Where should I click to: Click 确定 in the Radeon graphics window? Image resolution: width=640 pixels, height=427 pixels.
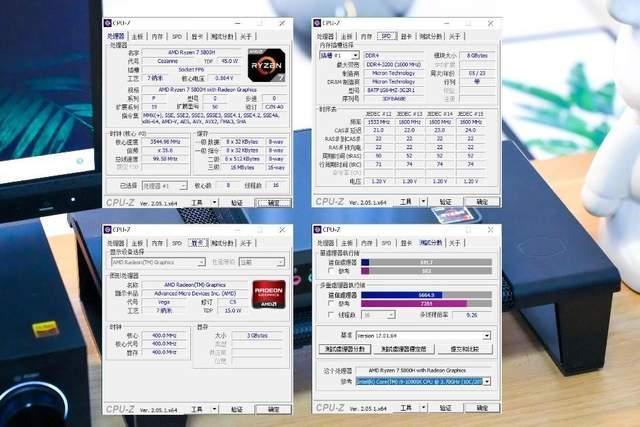pos(273,409)
